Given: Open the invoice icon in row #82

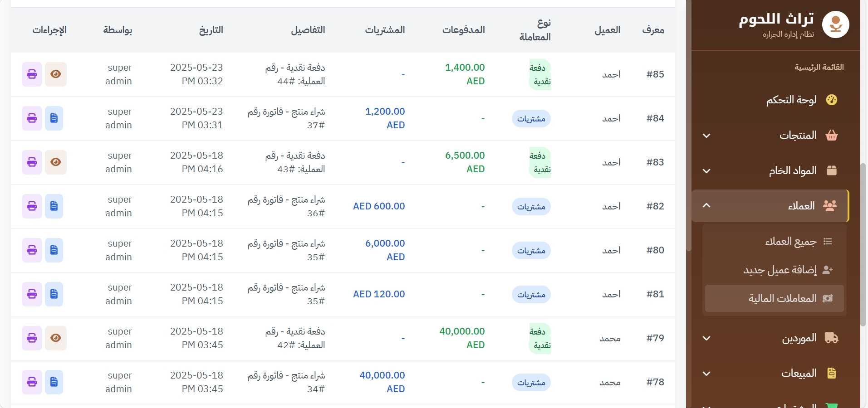Looking at the screenshot, I should point(54,206).
